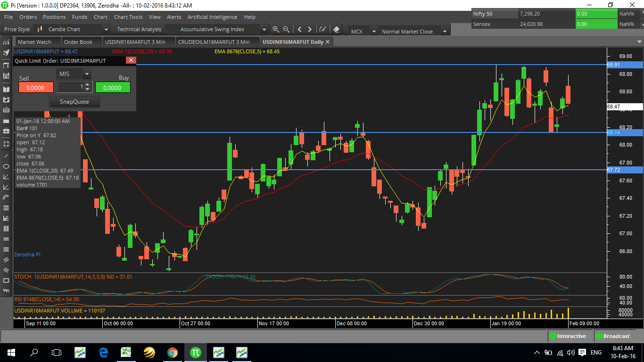This screenshot has width=644, height=362.
Task: Open the Accumulative Swing Index indicator dropdown
Action: coord(264,29)
